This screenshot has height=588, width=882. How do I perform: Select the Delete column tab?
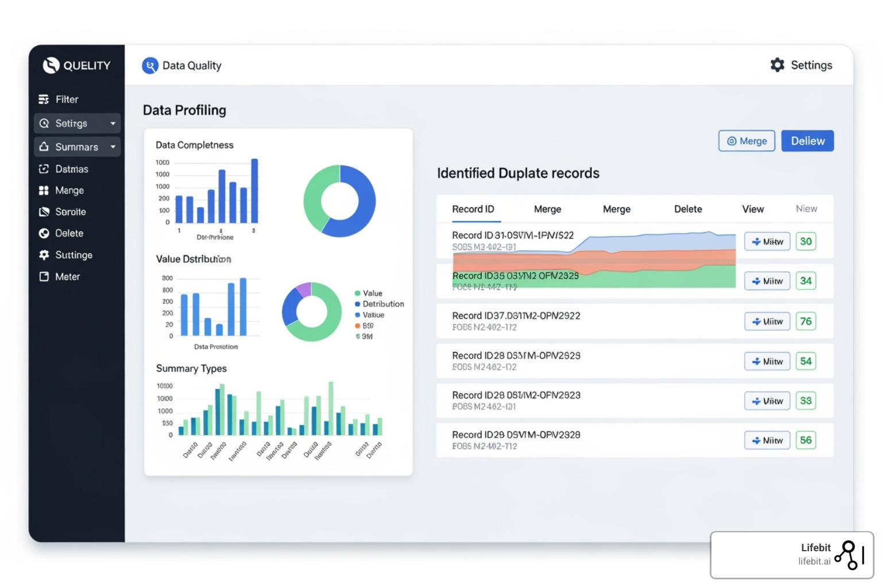[687, 209]
